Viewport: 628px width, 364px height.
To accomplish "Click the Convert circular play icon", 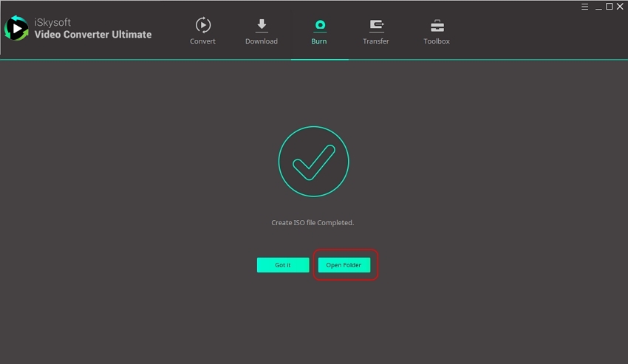I will pyautogui.click(x=202, y=25).
